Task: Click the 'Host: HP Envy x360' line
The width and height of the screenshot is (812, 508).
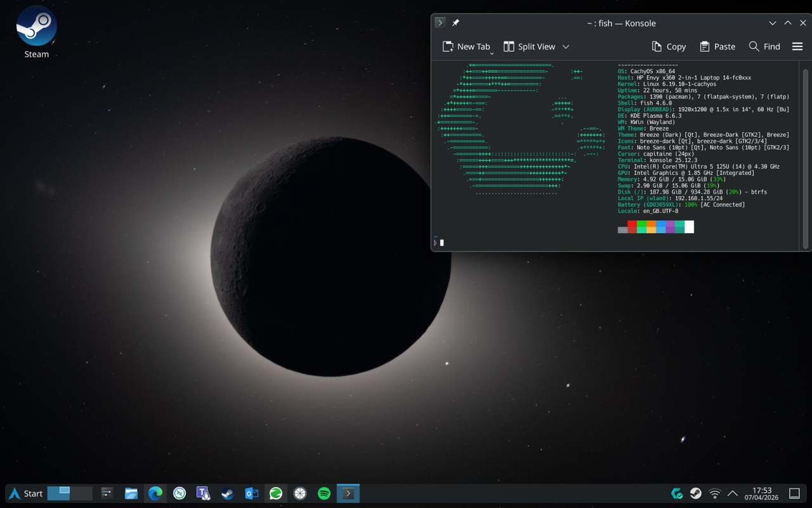Action: (684, 77)
